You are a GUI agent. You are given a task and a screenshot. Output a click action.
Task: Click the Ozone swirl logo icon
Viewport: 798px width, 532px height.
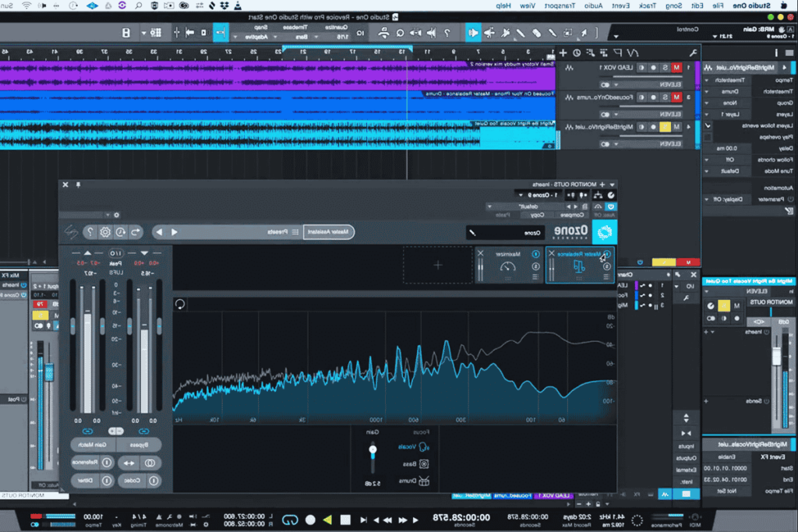pyautogui.click(x=605, y=232)
